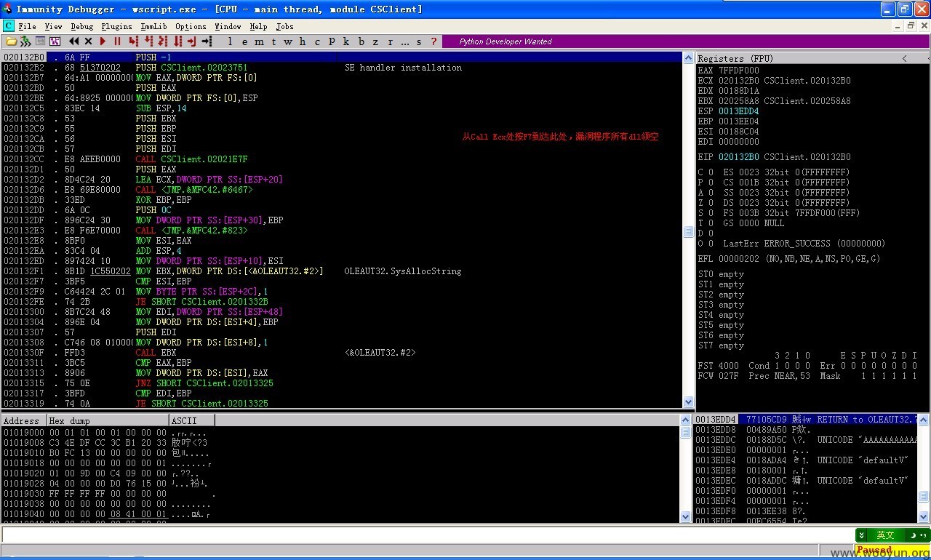Show patches with the 'P' button
Screen dimensions: 931x560
coord(332,41)
